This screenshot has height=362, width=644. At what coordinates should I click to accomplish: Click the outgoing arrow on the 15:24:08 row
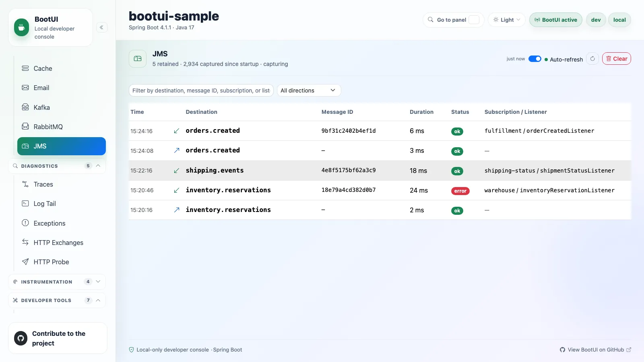tap(176, 151)
